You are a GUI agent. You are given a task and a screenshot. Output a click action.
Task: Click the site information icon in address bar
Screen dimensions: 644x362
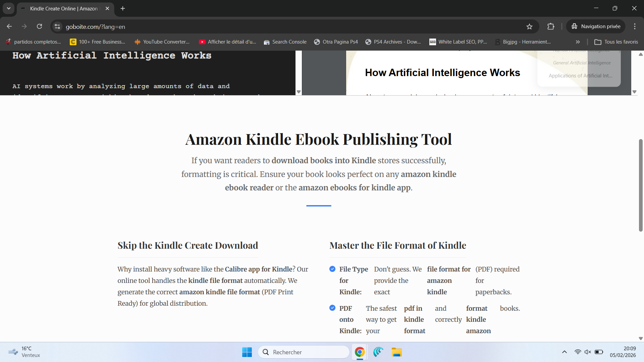(57, 26)
